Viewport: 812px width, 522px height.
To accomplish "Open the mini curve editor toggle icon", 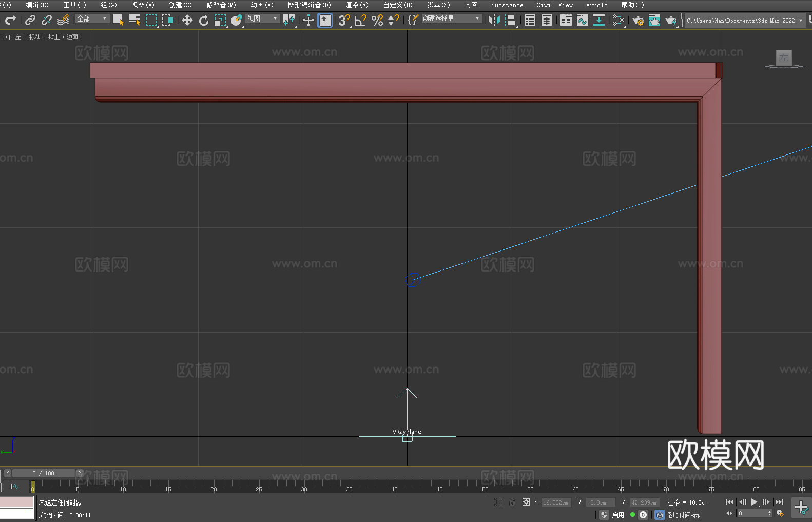I will (14, 486).
